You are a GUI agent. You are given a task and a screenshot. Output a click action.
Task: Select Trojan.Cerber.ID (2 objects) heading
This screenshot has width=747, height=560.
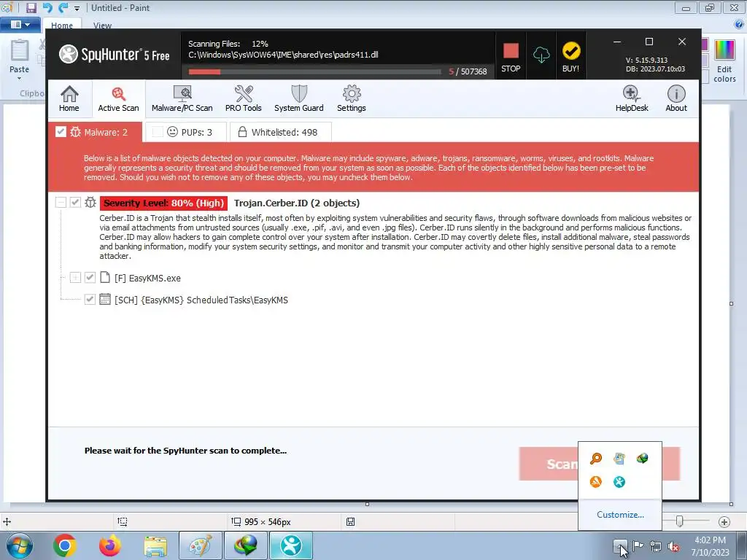coord(297,203)
